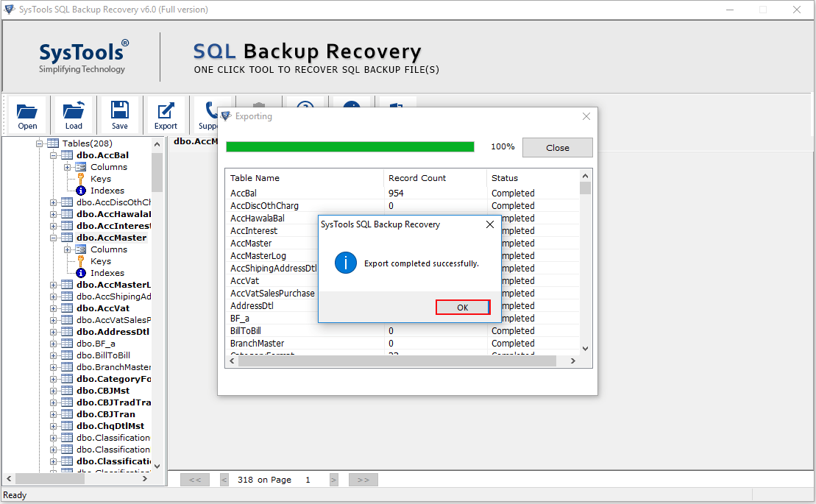Click the dbo.AccM tab header in data pane
This screenshot has width=816, height=504.
click(196, 141)
